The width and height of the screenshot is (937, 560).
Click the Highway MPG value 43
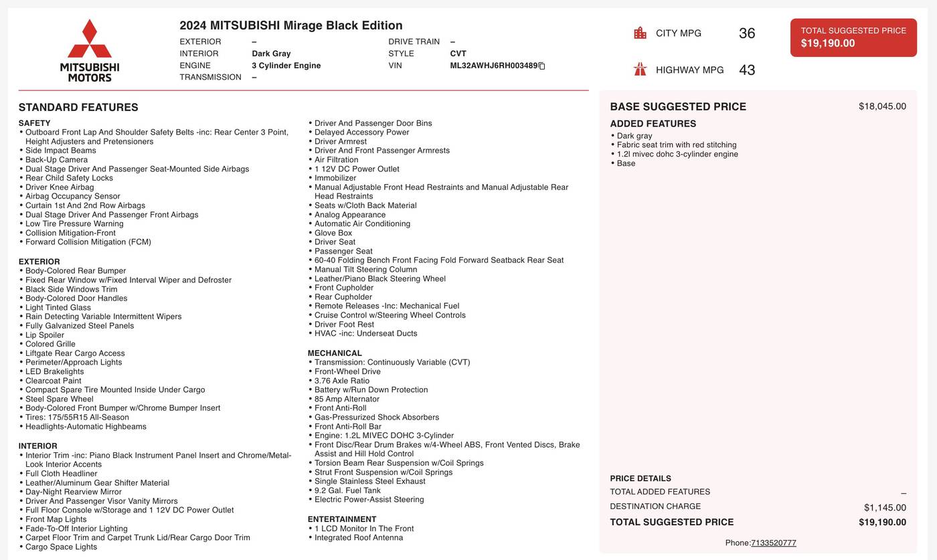click(747, 70)
